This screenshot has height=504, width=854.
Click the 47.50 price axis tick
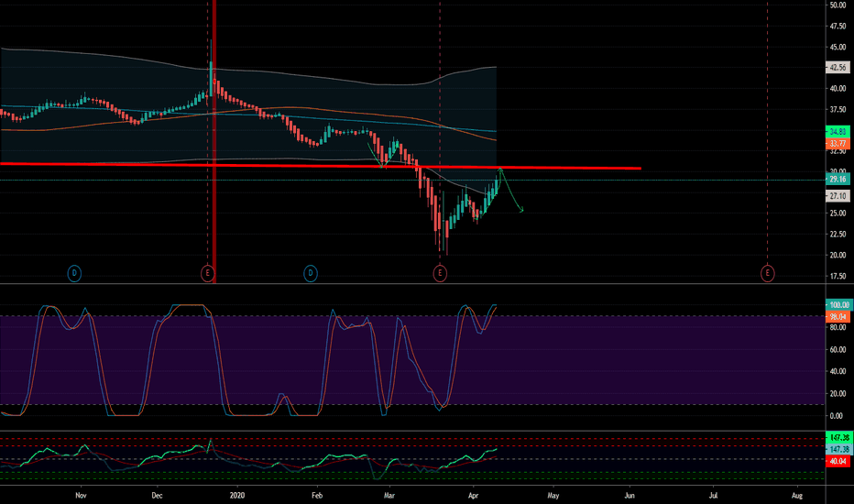coord(838,27)
